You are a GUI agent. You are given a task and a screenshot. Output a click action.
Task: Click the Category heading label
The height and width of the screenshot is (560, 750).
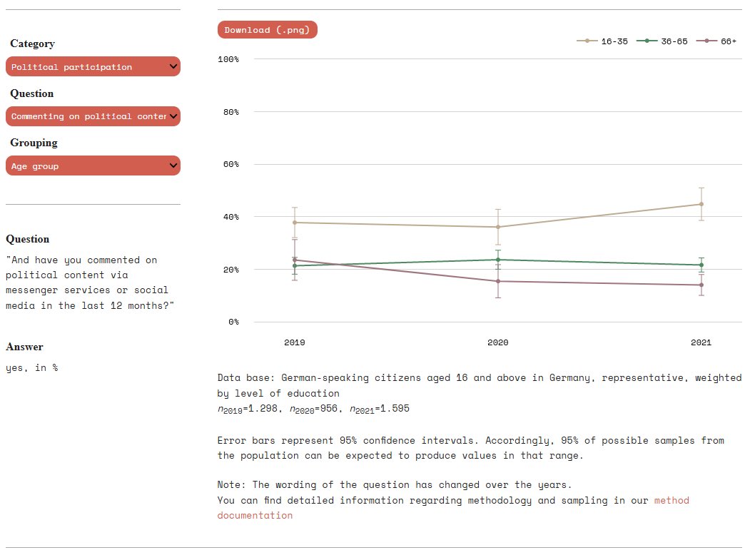(33, 44)
